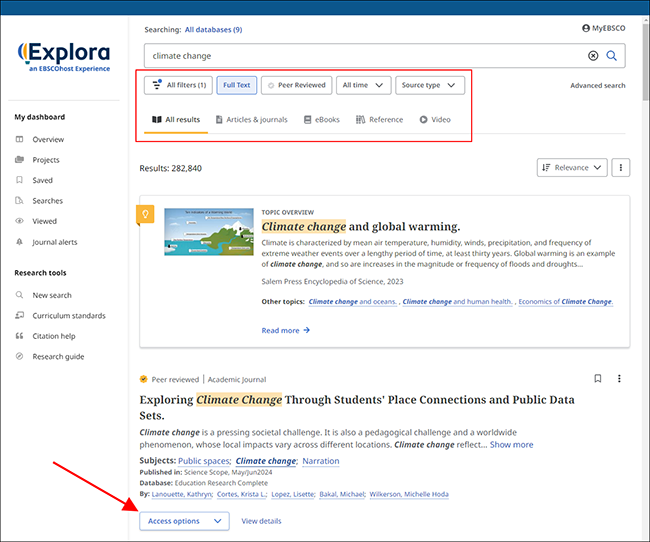The width and height of the screenshot is (650, 542).
Task: Open the results list more-options menu
Action: 621,168
